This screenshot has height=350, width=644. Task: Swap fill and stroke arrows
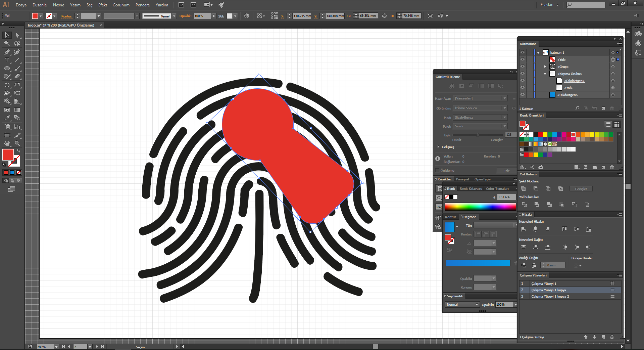[19, 151]
